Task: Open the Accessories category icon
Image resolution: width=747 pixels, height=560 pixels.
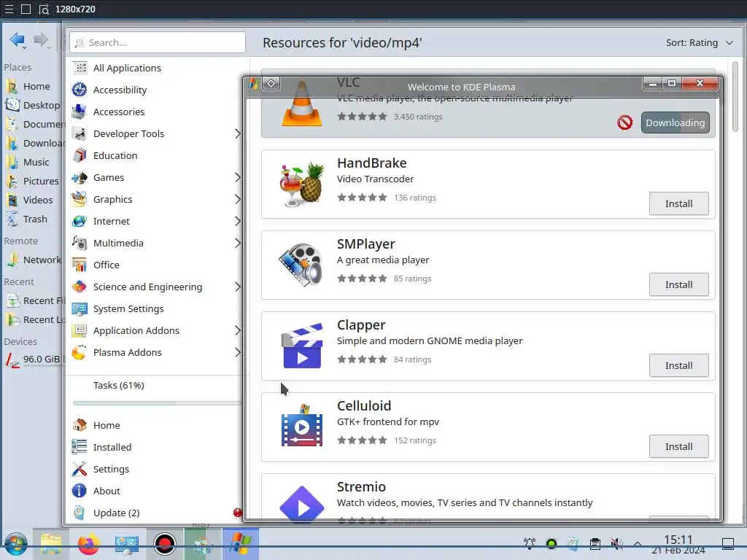Action: point(79,112)
